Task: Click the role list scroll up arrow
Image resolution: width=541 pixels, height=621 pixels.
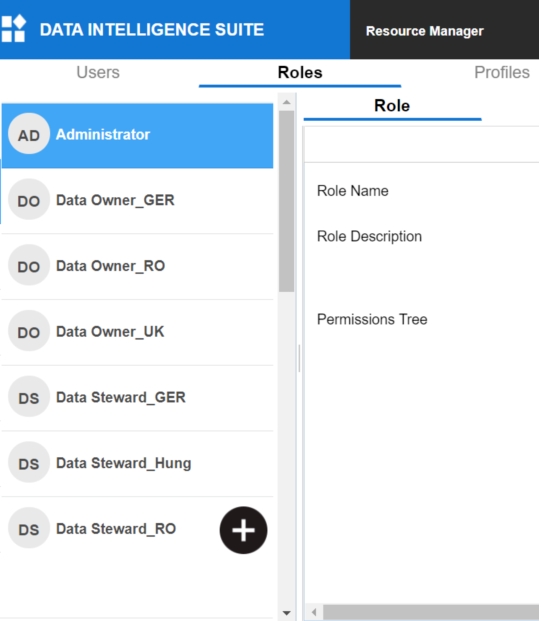Action: point(286,102)
